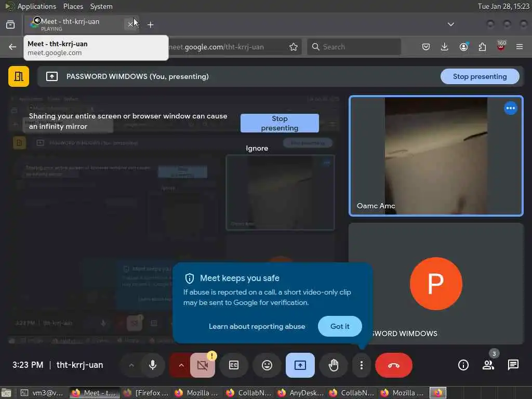
Task: Click the Meet - tht-krrj-uan tab title
Action: point(70,21)
